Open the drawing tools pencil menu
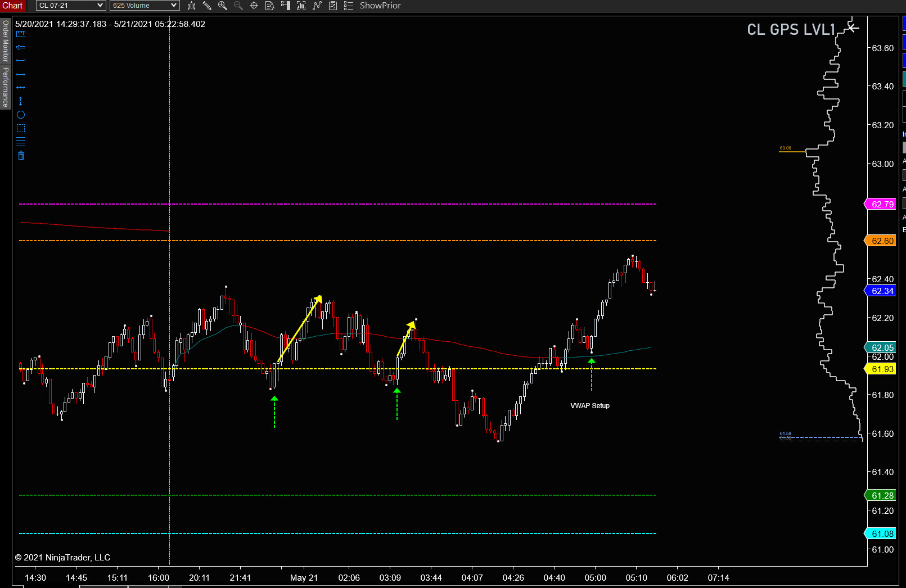The height and width of the screenshot is (588, 906). click(207, 6)
